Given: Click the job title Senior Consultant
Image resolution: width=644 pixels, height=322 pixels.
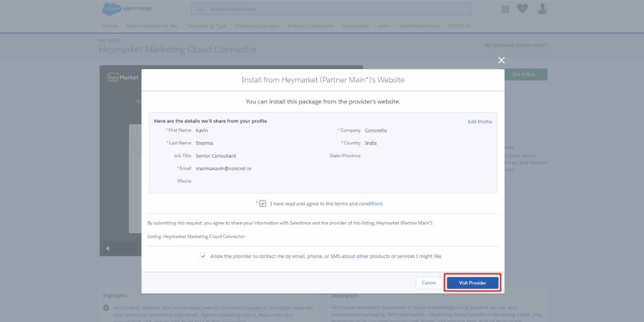Looking at the screenshot, I should (216, 156).
